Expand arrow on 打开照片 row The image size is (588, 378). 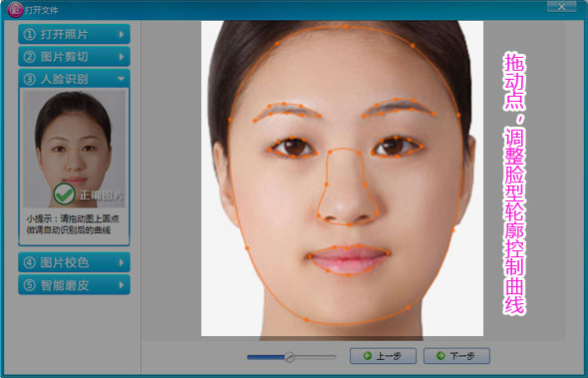click(122, 35)
